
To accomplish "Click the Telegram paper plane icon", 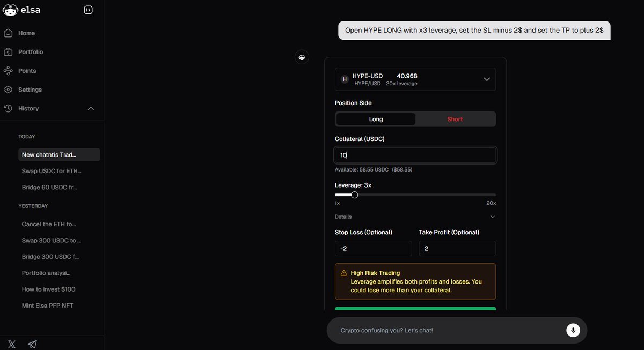I will [32, 344].
